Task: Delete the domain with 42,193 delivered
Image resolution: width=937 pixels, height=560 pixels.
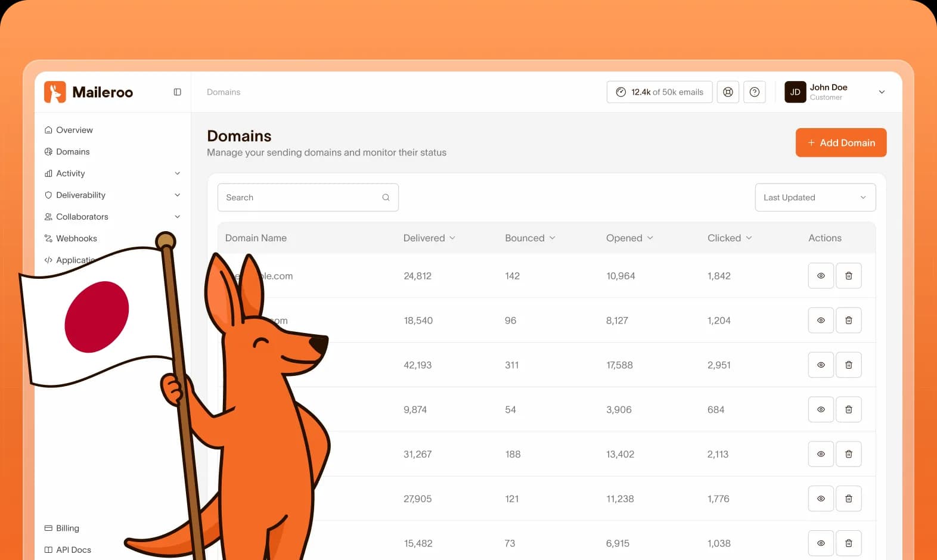Action: coord(849,365)
